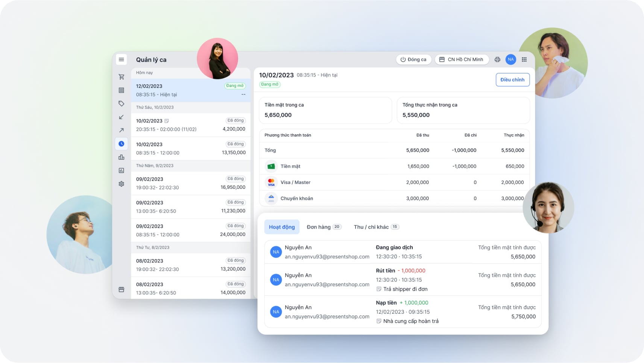Click the printer icon in header
This screenshot has width=644, height=363.
coord(497,59)
